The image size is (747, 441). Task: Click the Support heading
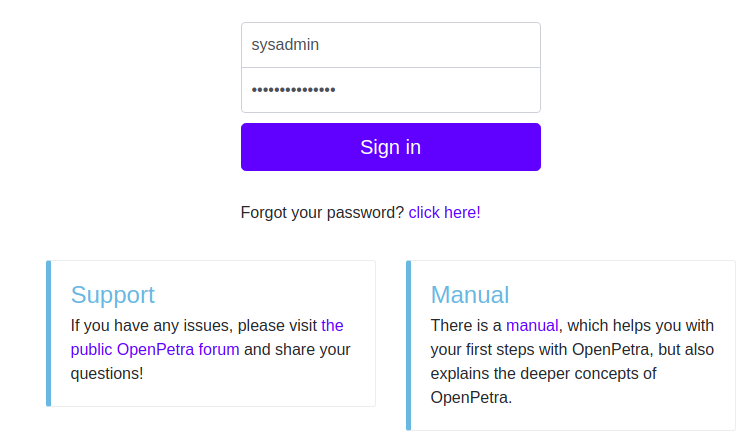(112, 295)
